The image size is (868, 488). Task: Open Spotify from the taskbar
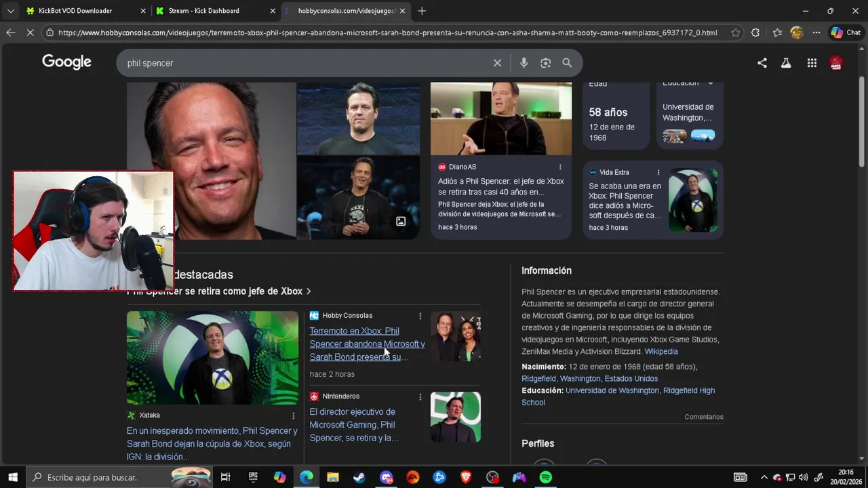pyautogui.click(x=545, y=477)
